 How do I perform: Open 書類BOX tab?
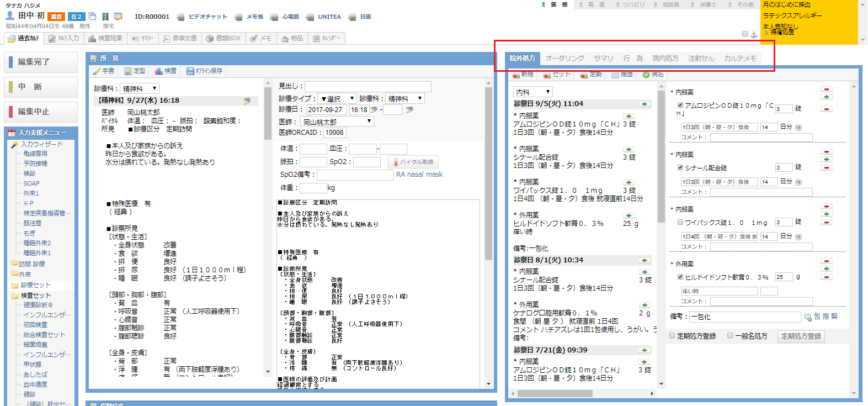click(x=223, y=39)
